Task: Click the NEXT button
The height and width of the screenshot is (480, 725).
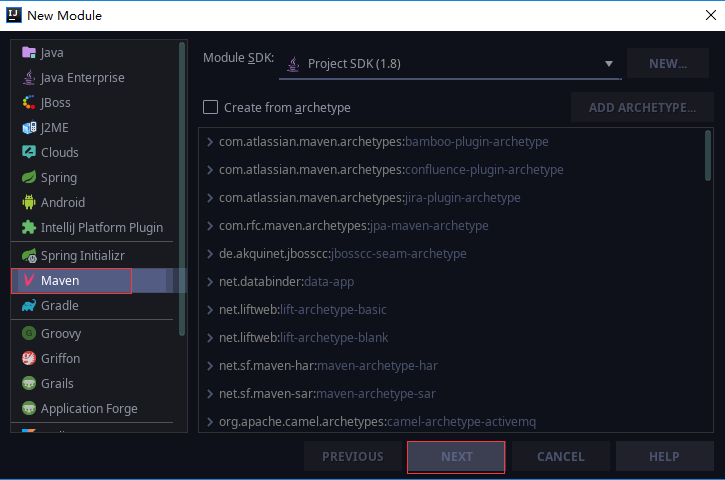Action: (456, 457)
